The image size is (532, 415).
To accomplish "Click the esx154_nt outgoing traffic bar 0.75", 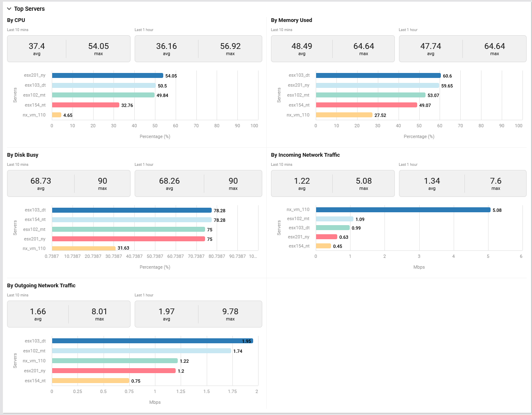I will (90, 381).
